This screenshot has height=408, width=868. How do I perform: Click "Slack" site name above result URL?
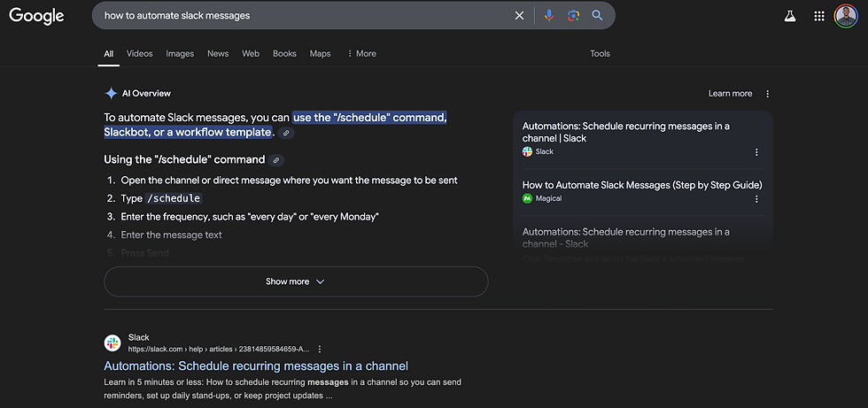138,337
